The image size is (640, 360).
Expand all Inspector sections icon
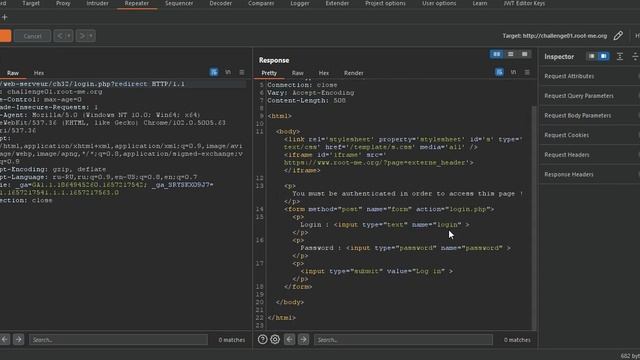point(620,56)
